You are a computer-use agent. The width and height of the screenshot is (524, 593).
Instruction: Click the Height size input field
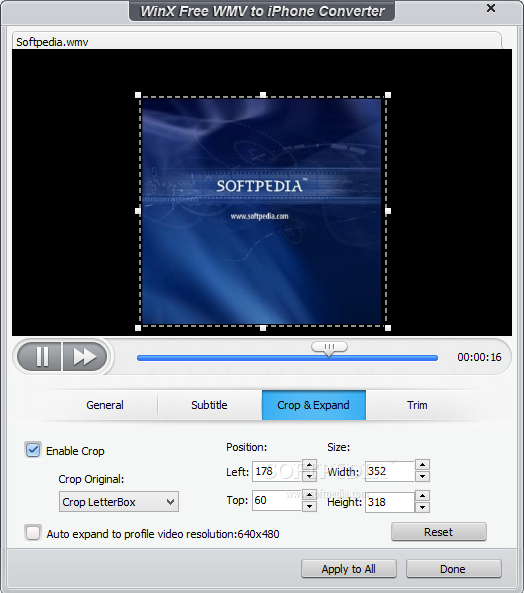point(390,502)
